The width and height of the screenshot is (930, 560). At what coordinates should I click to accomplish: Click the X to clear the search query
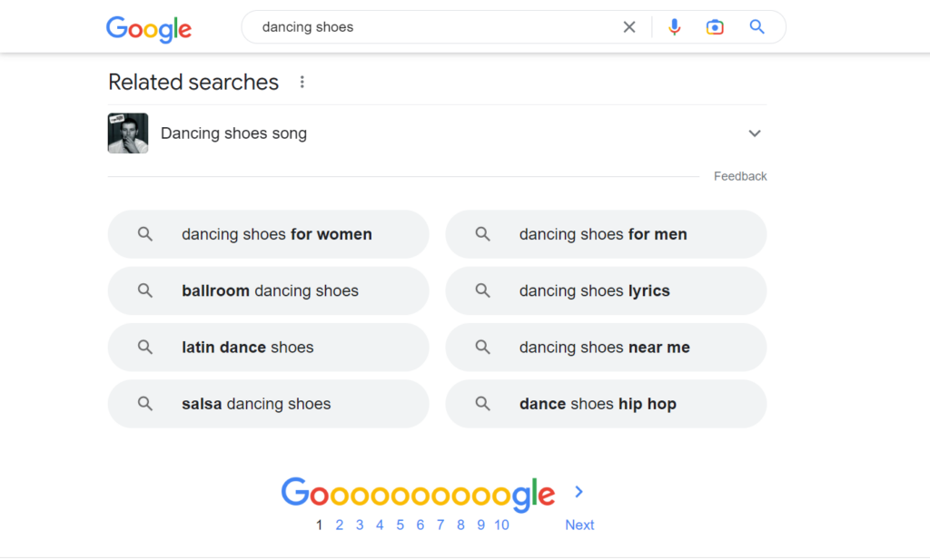(x=629, y=27)
